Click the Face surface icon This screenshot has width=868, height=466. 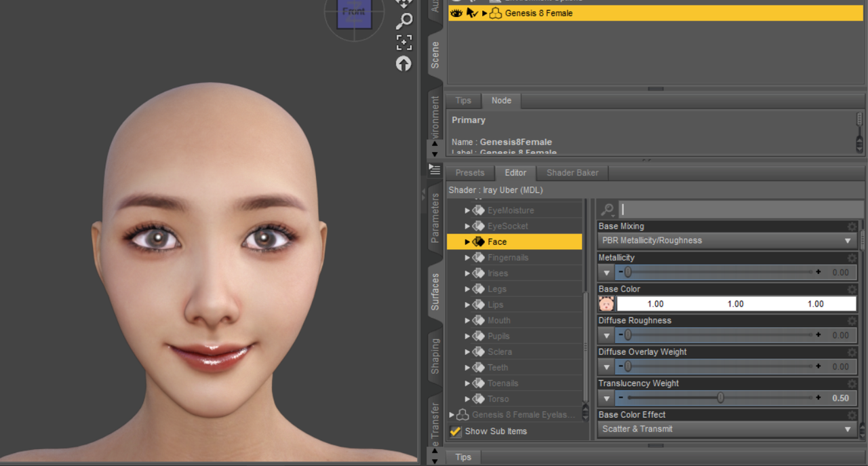[x=478, y=241]
